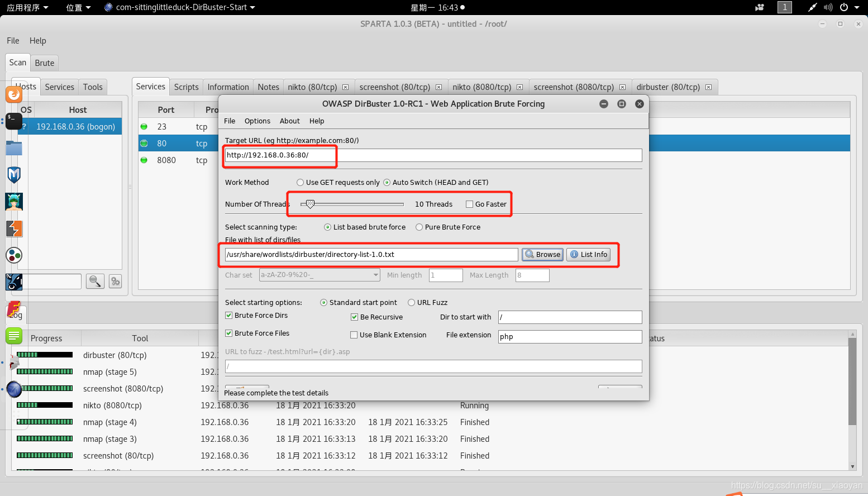
Task: Open Armitage dock icon
Action: 14,202
